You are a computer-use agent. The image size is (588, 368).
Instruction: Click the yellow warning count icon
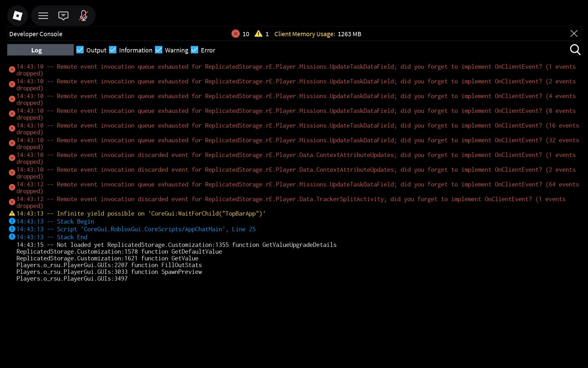[x=258, y=34]
